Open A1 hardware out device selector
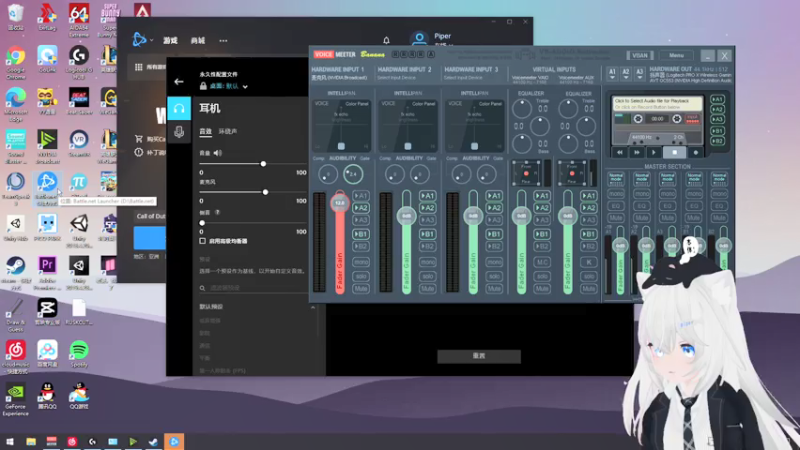The height and width of the screenshot is (450, 800). pyautogui.click(x=612, y=74)
